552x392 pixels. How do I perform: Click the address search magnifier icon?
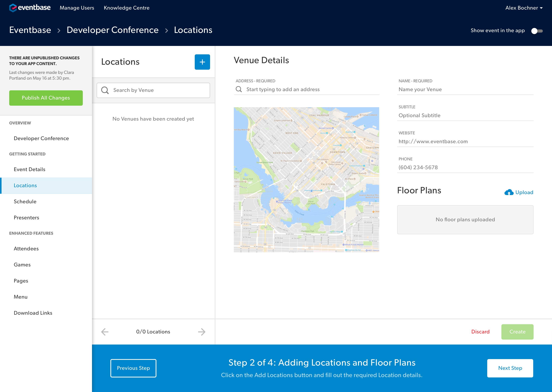point(239,89)
